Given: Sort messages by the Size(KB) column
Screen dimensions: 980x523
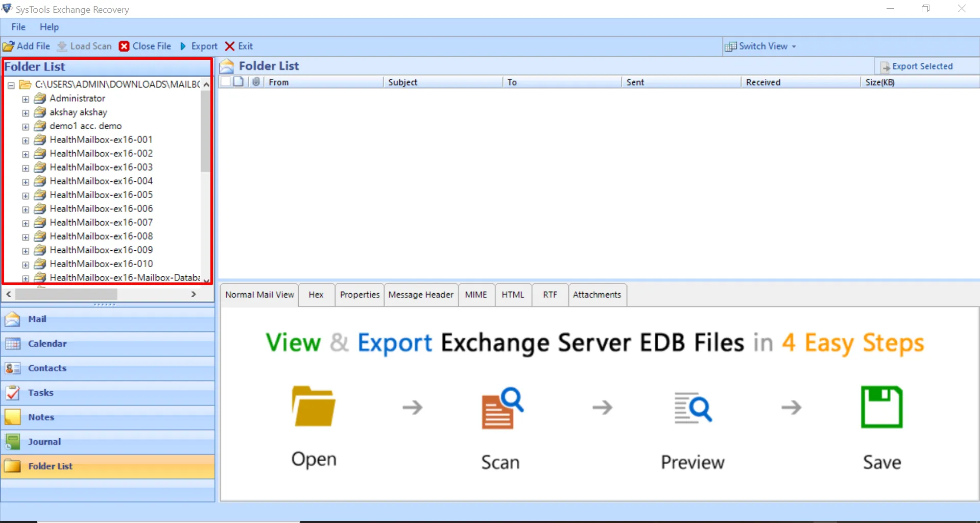Looking at the screenshot, I should click(920, 82).
